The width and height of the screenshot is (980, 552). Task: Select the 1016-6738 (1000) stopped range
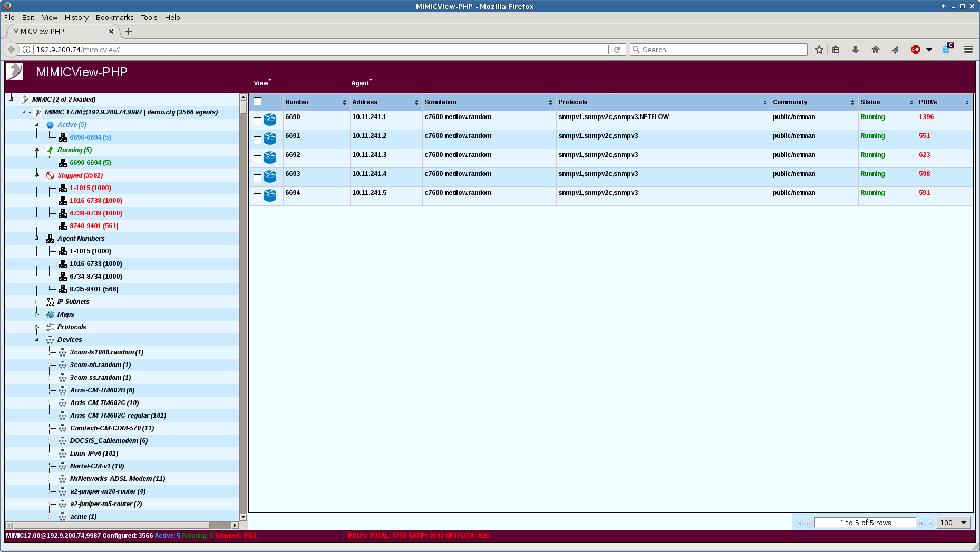click(x=96, y=201)
